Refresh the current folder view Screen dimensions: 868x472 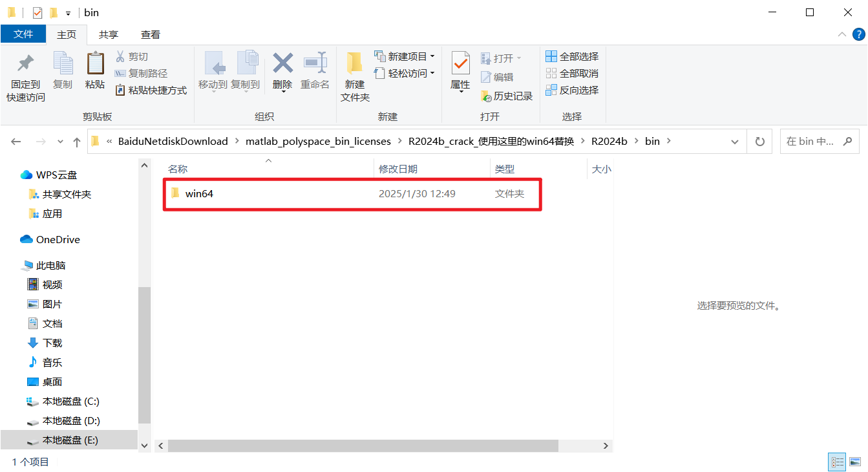click(x=760, y=142)
